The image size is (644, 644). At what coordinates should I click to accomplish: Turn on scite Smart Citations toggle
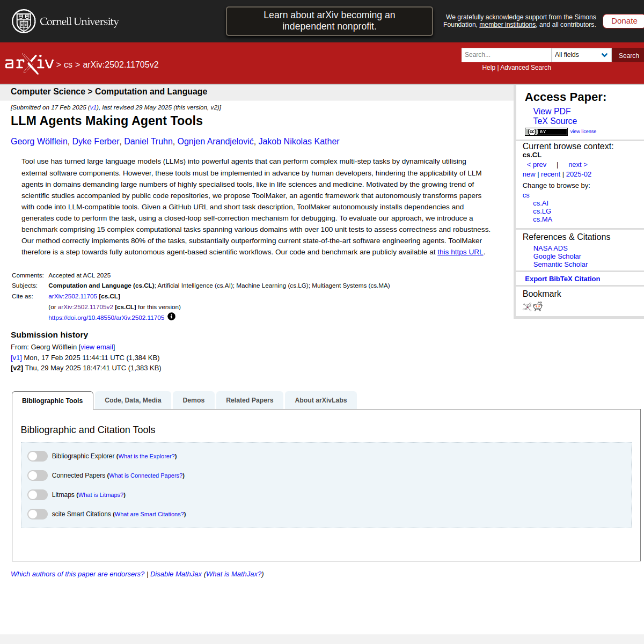pos(38,514)
